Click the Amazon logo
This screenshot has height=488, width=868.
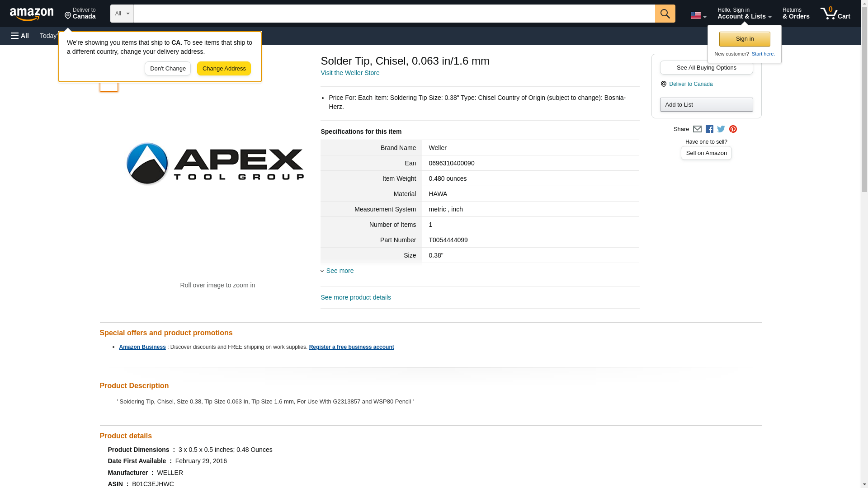point(32,14)
